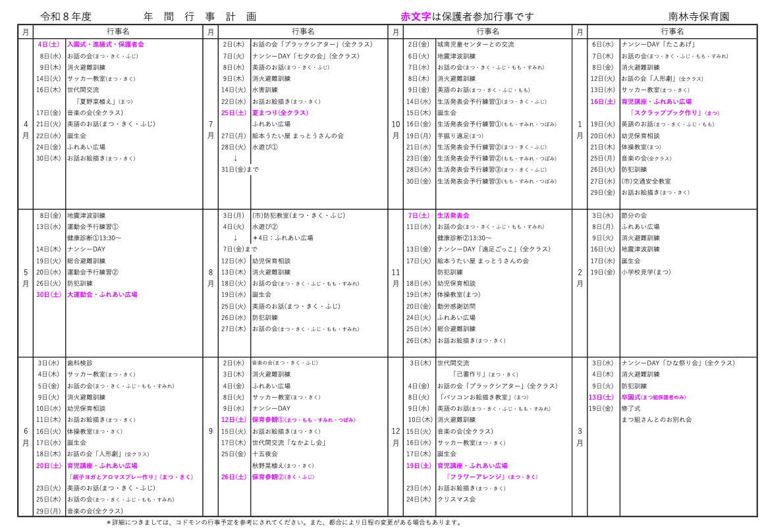The height and width of the screenshot is (532, 766).
Task: Click the pink 赤文字 legend text
Action: pos(416,16)
